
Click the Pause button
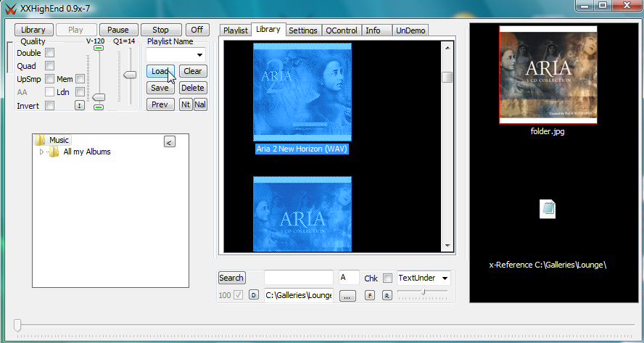(x=118, y=30)
